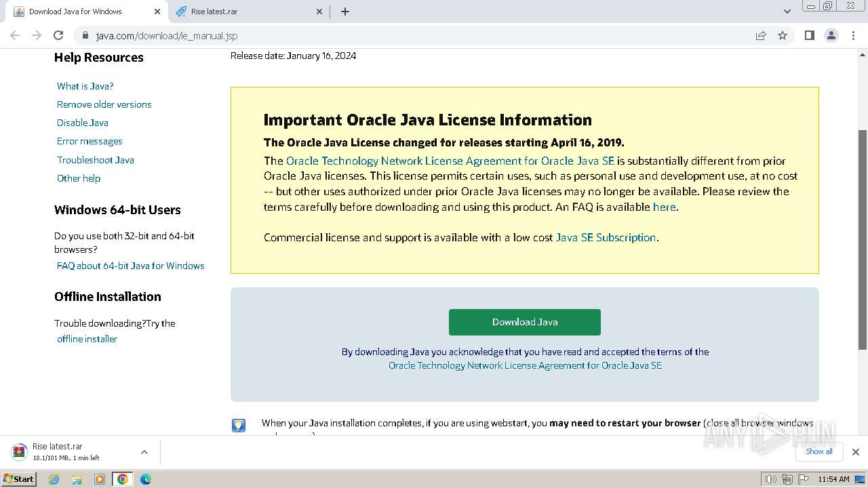This screenshot has height=488, width=868.
Task: Close the Download Java for Windows tab
Action: (157, 12)
